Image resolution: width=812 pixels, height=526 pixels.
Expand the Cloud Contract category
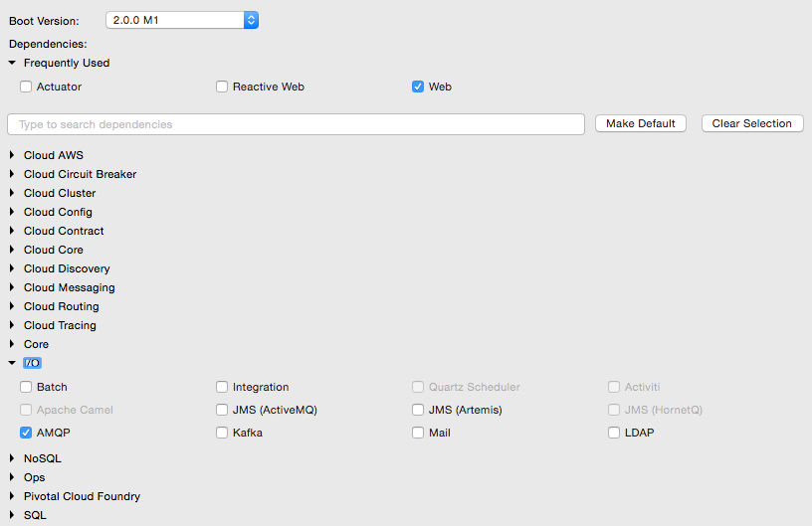pos(12,231)
